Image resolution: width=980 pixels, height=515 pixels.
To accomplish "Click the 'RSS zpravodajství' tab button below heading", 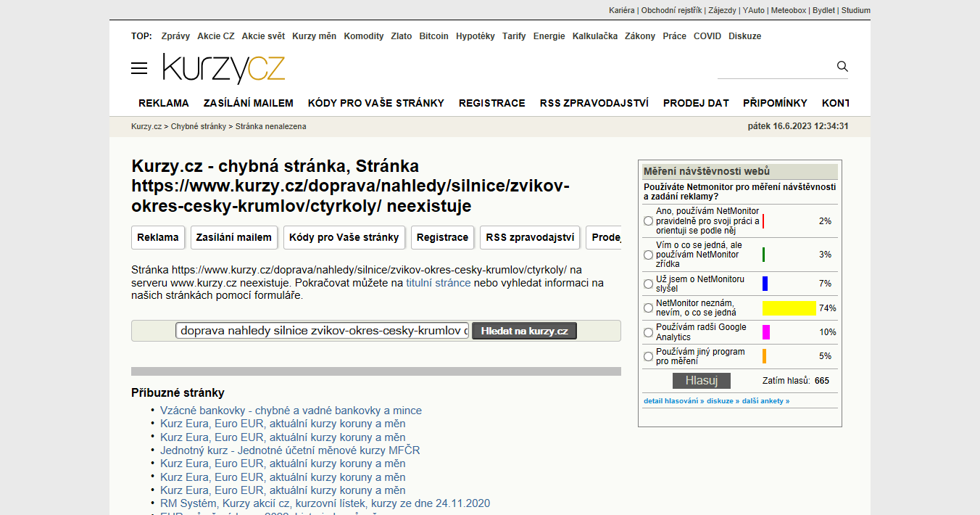I will (x=530, y=237).
